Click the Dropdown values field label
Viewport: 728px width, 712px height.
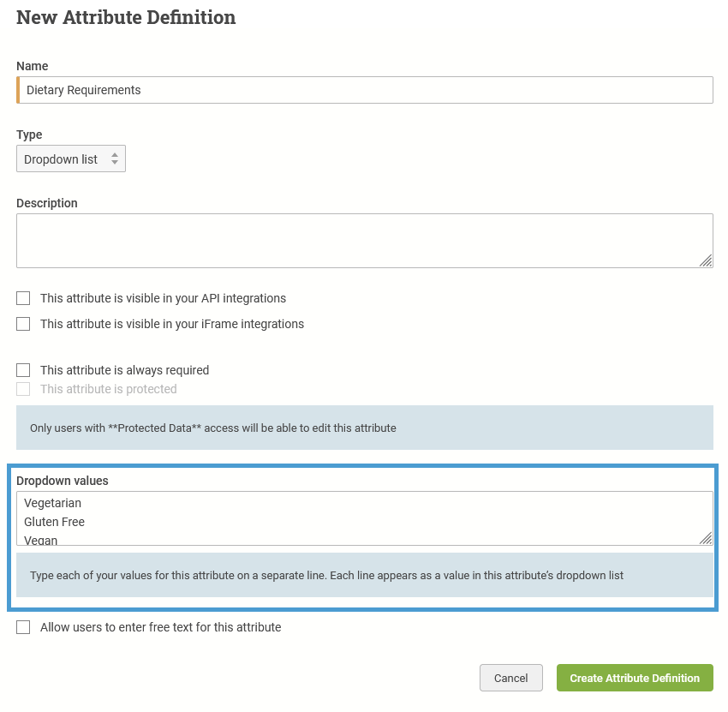[x=63, y=481]
